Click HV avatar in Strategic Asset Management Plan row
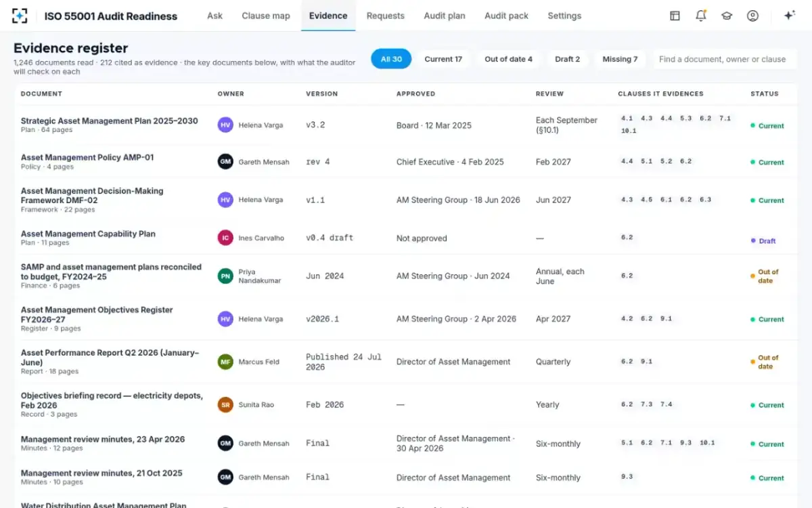The image size is (812, 508). coord(225,125)
